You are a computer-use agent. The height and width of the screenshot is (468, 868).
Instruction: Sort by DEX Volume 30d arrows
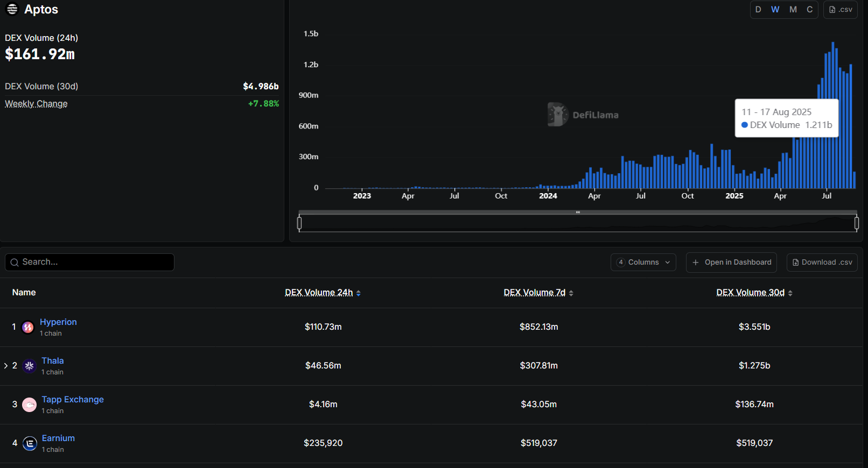pos(790,293)
